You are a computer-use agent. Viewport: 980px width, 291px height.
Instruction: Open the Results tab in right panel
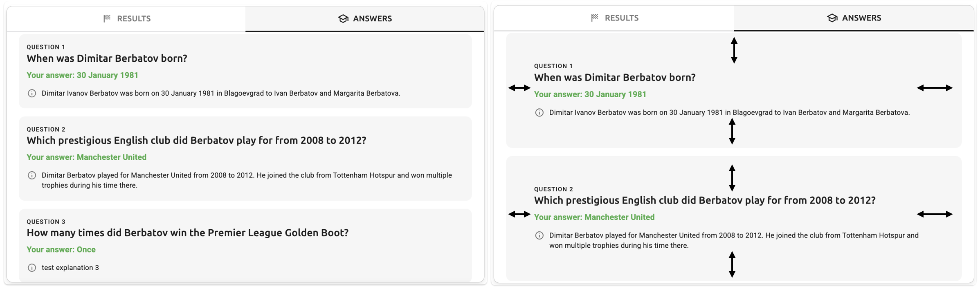click(614, 18)
